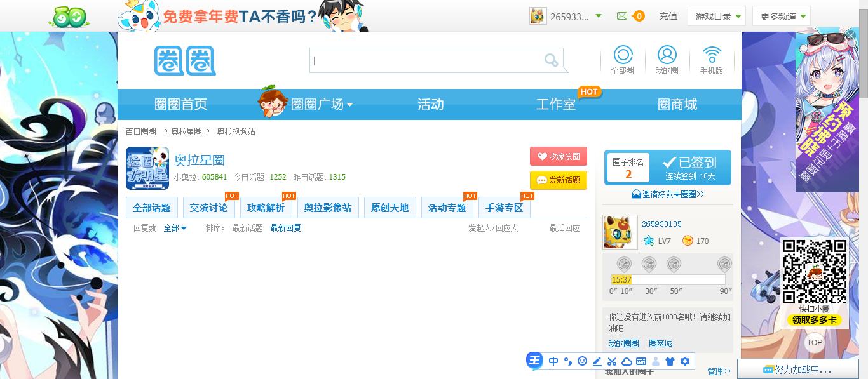Screen dimensions: 868x379
Task: Select the 交流讨论 tab
Action: tap(209, 208)
